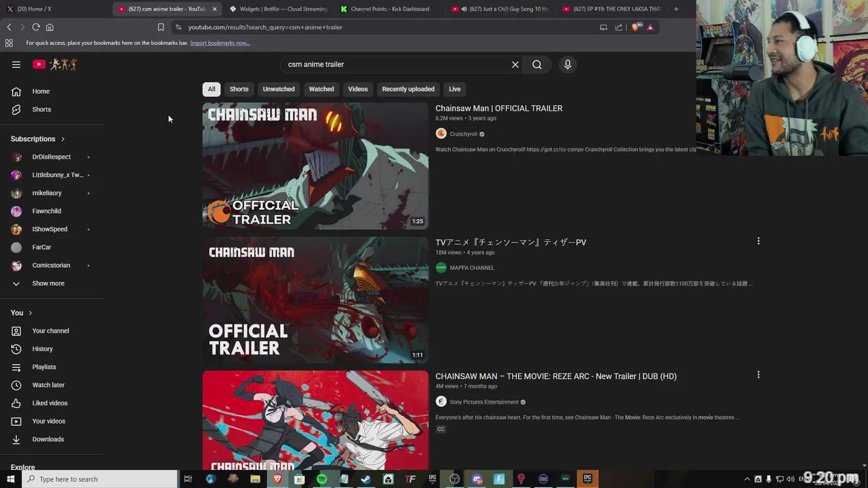
Task: Open more options for Reze Arc trailer
Action: [x=758, y=375]
